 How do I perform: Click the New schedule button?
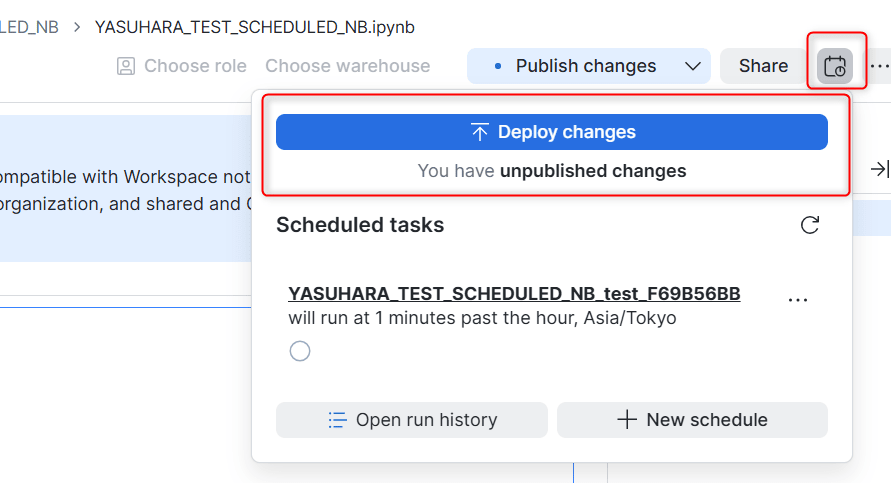point(692,420)
